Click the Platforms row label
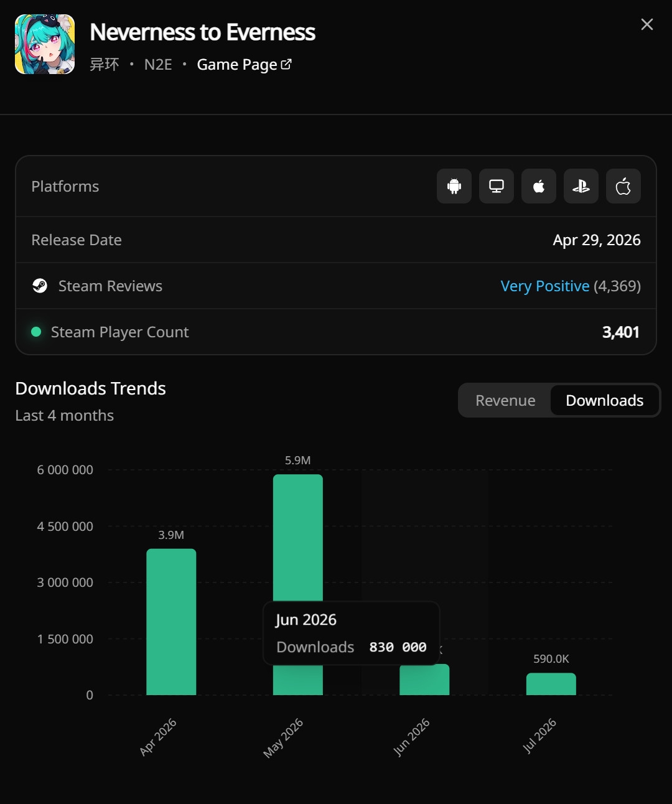This screenshot has width=672, height=804. click(65, 187)
